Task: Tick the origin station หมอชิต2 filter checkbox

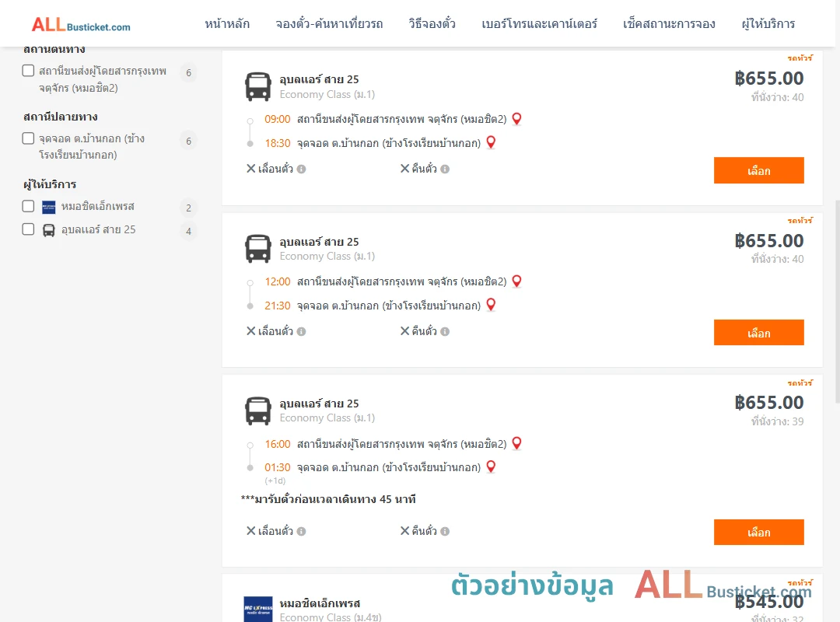Action: [x=29, y=71]
